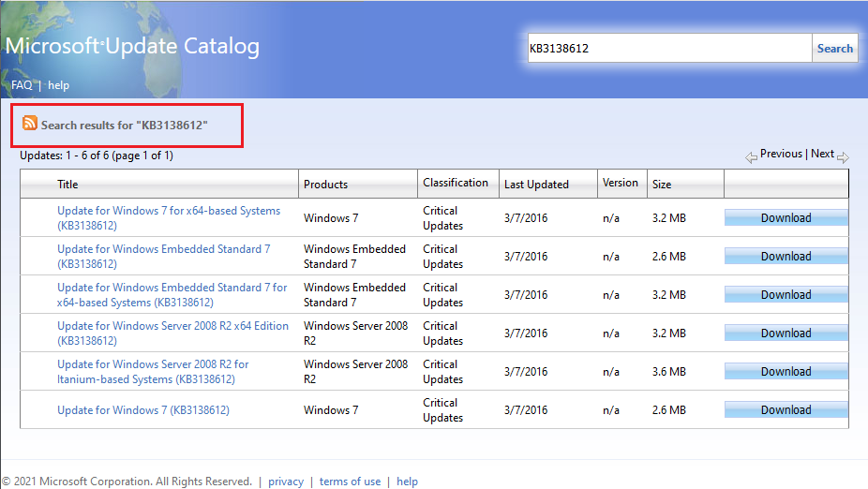Sort by the Products column header

[x=325, y=185]
